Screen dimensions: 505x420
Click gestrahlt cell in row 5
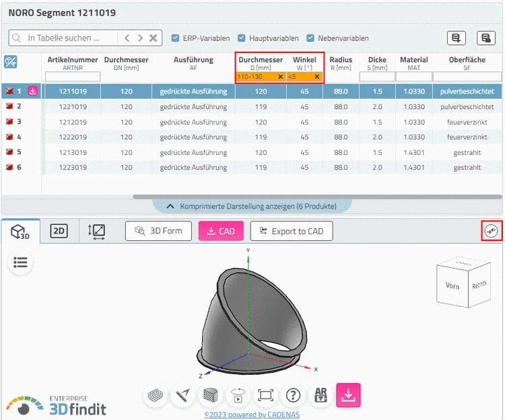click(x=467, y=152)
